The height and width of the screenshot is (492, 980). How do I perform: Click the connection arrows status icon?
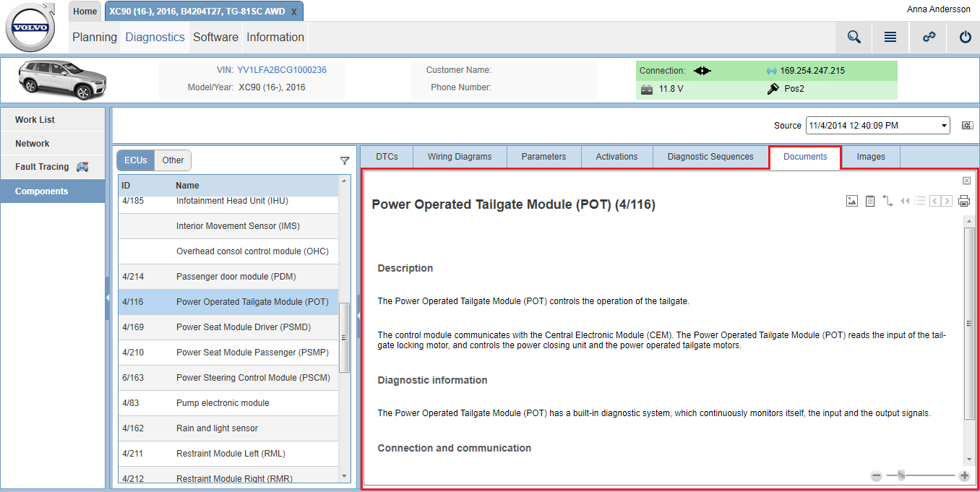coord(702,71)
